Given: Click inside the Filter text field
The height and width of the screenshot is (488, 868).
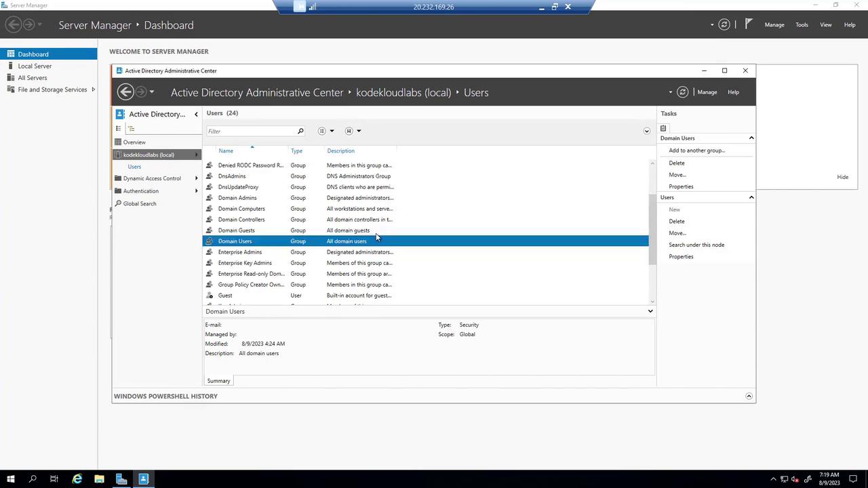Looking at the screenshot, I should (x=251, y=131).
